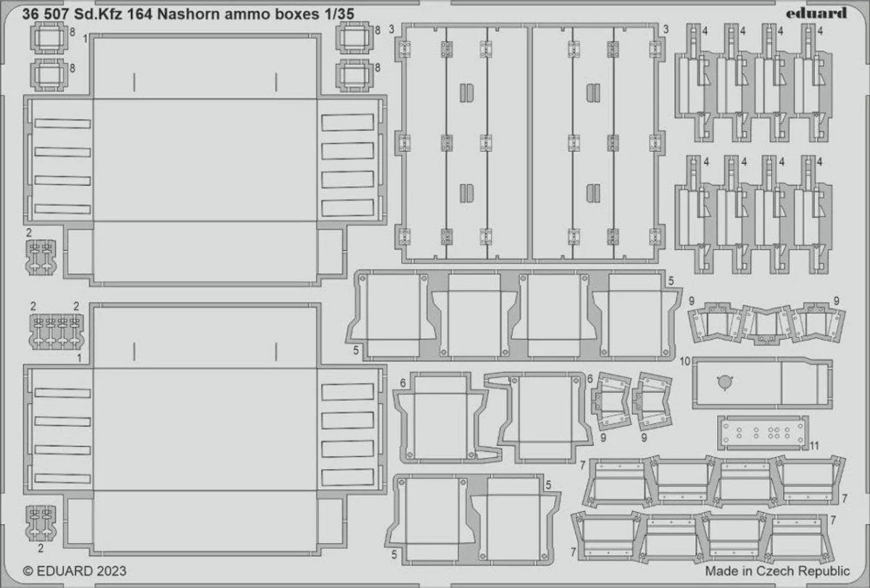The image size is (870, 588).
Task: Select the top-right part 4 bracket
Action: pos(811,81)
